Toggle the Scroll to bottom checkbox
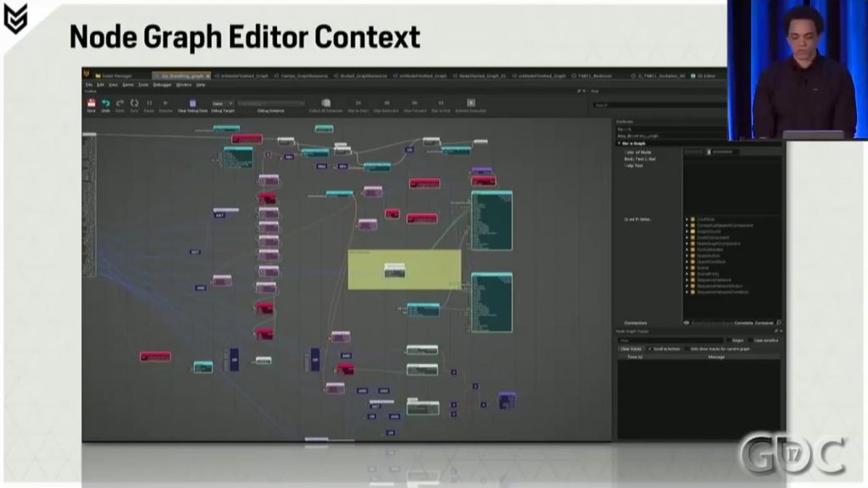 [x=650, y=348]
